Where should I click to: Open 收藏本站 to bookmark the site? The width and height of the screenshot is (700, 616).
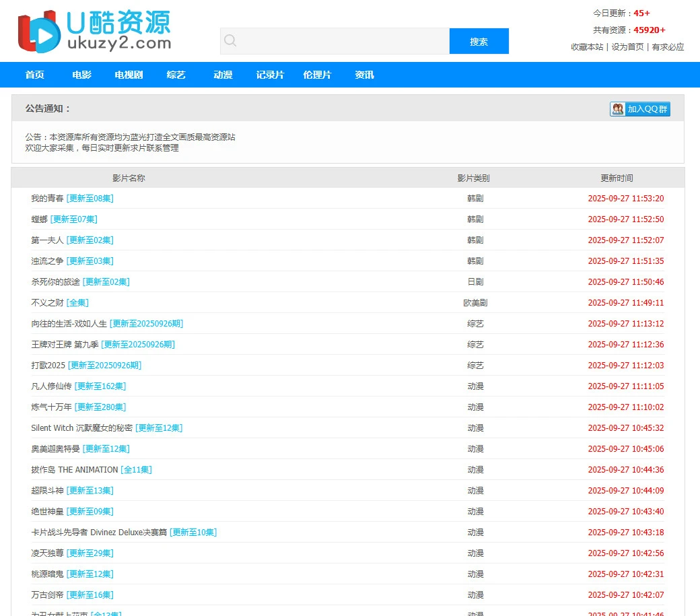(x=586, y=47)
